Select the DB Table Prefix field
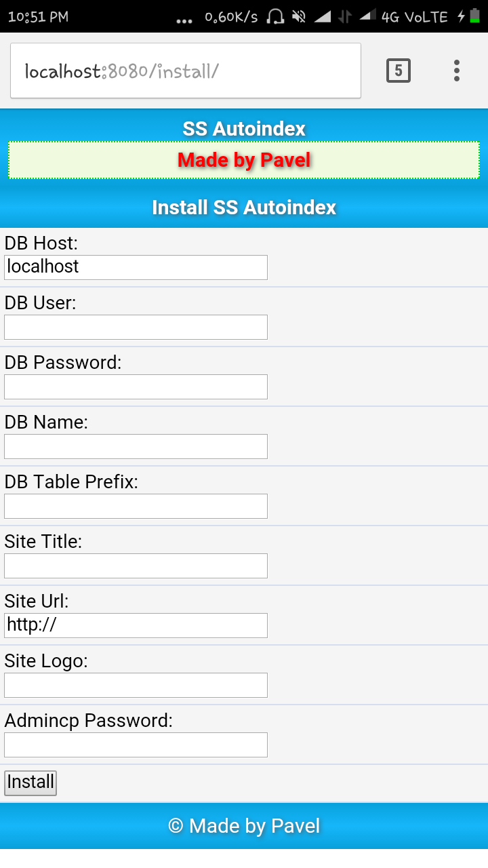This screenshot has height=868, width=488. point(136,506)
